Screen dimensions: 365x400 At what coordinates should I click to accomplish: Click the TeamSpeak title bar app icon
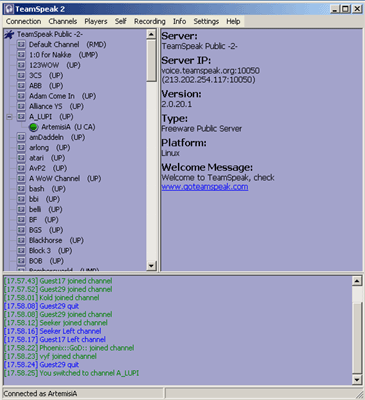[9, 9]
